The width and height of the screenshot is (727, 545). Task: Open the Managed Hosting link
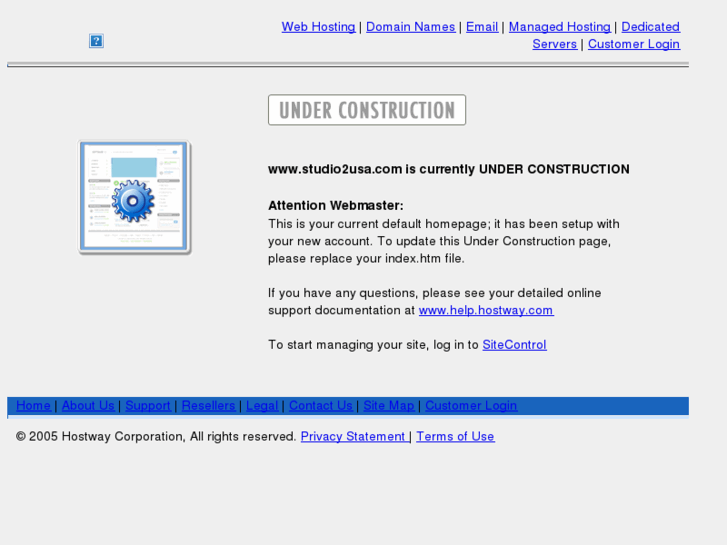point(560,27)
